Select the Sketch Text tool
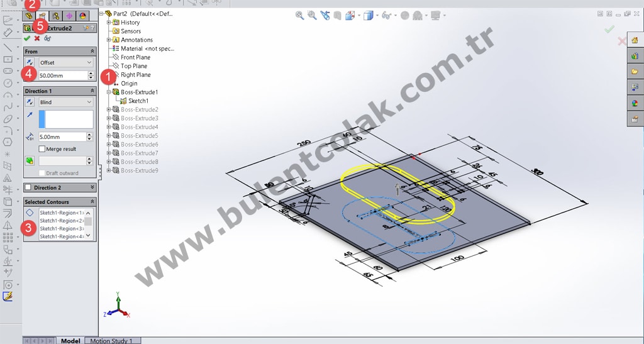 coord(8,178)
